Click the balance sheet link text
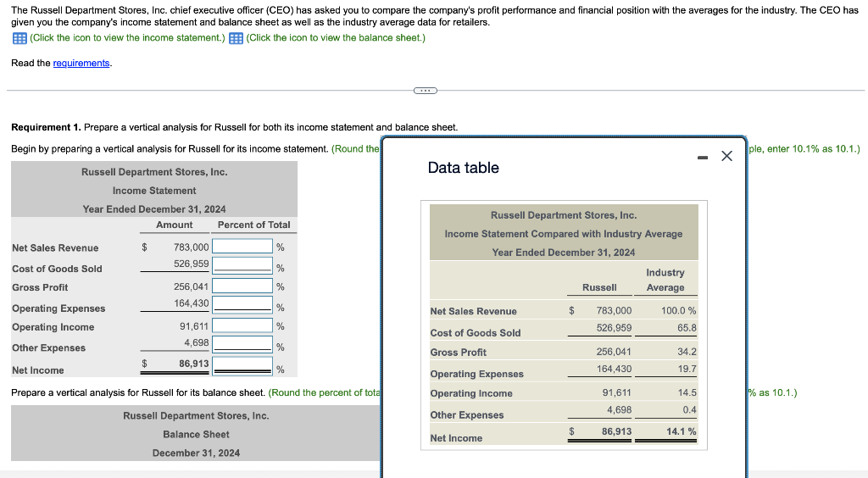This screenshot has height=478, width=868. (336, 37)
